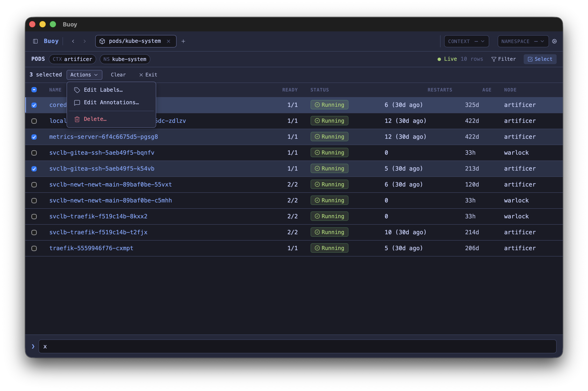Click the '3 selected' count text
The width and height of the screenshot is (588, 391).
click(46, 75)
